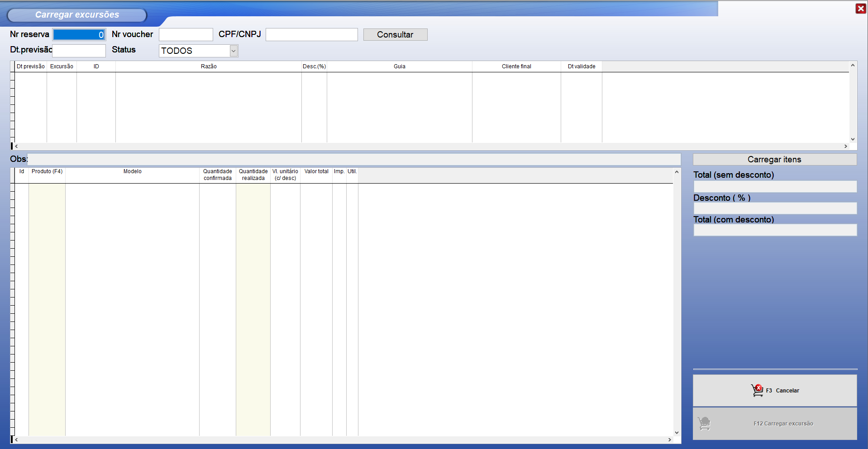Screen dimensions: 868x449
Task: Click the Dt validade column header
Action: click(582, 66)
